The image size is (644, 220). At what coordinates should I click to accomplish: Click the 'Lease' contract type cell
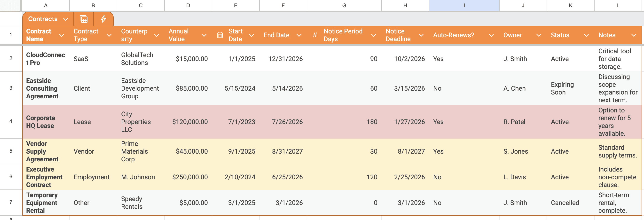point(93,122)
